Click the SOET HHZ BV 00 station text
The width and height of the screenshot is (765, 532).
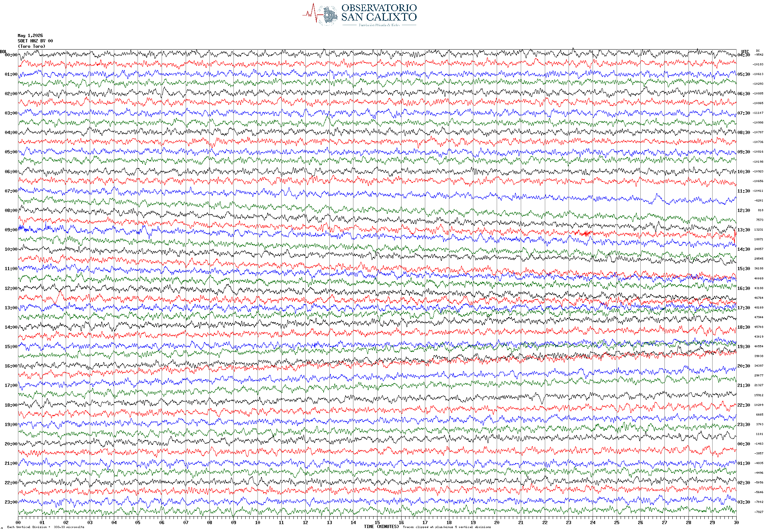point(35,41)
